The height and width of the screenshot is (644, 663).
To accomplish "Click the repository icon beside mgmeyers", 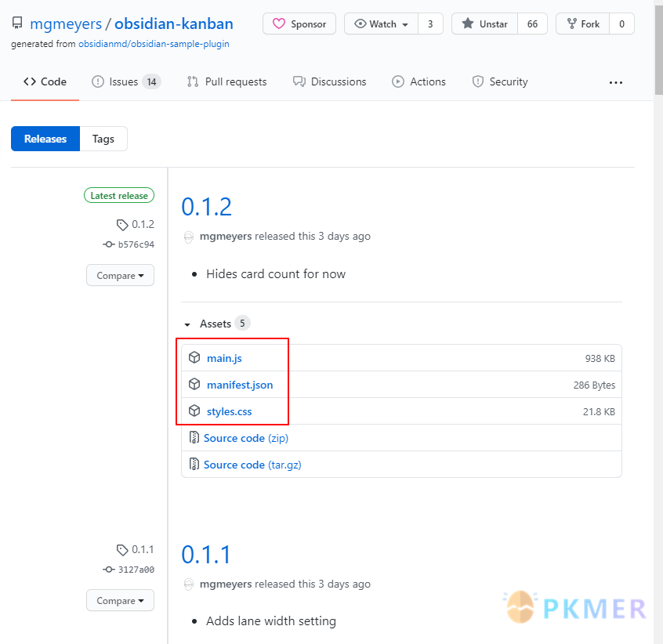I will [17, 24].
